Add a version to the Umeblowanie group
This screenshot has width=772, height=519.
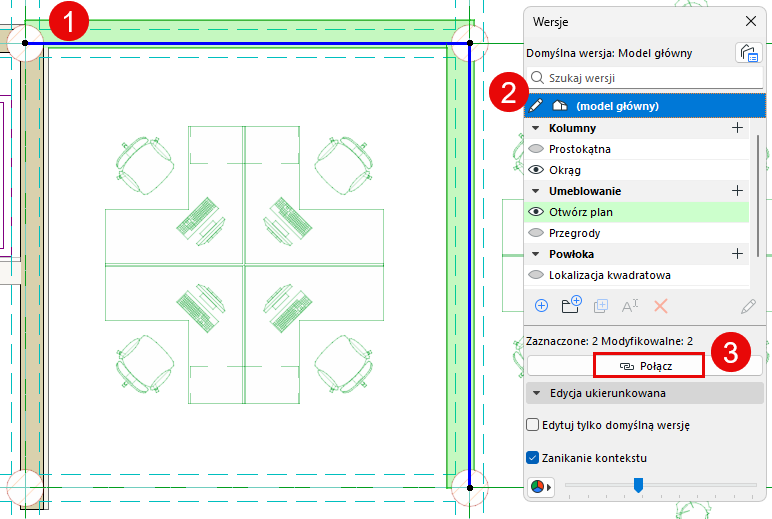[737, 191]
